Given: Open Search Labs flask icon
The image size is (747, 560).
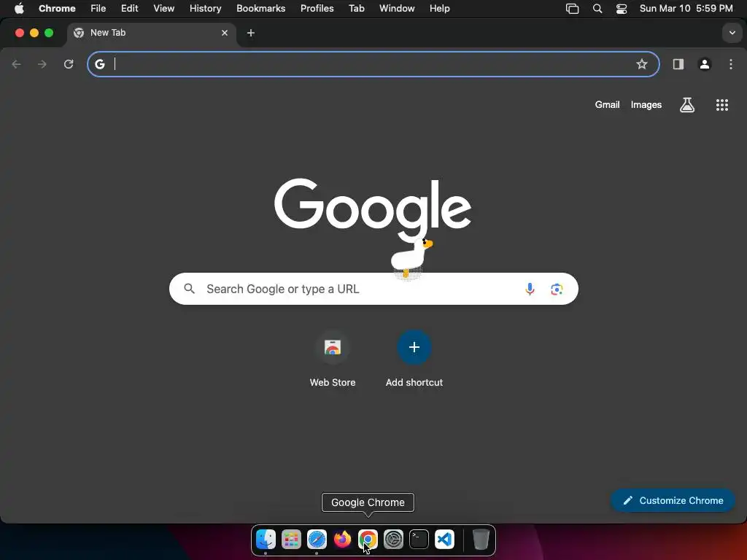Looking at the screenshot, I should pyautogui.click(x=686, y=105).
